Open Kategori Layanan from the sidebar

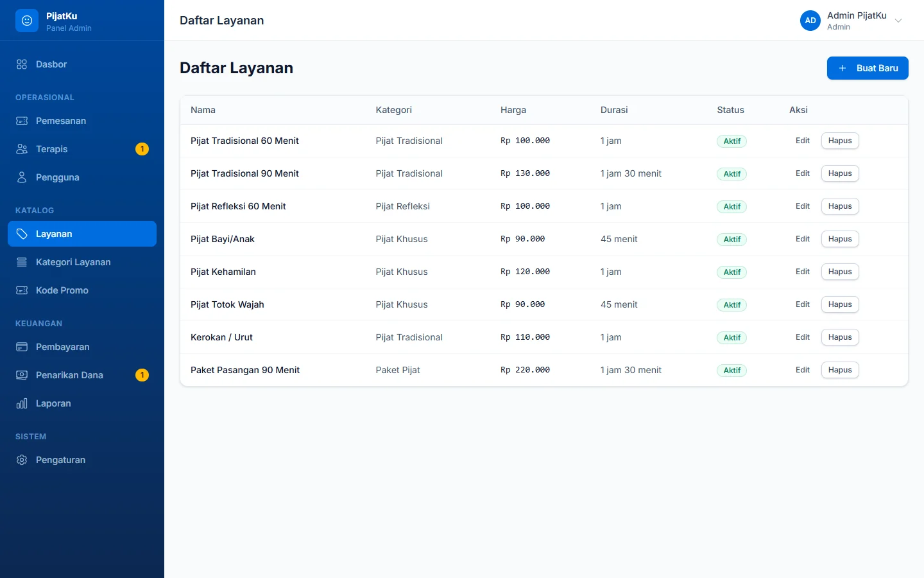[82, 262]
